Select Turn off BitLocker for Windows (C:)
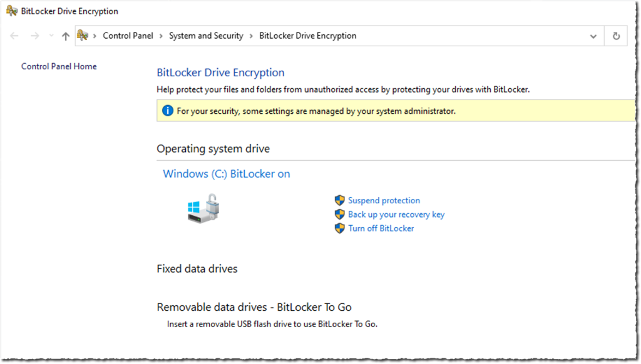This screenshot has height=364, width=641. click(x=381, y=228)
